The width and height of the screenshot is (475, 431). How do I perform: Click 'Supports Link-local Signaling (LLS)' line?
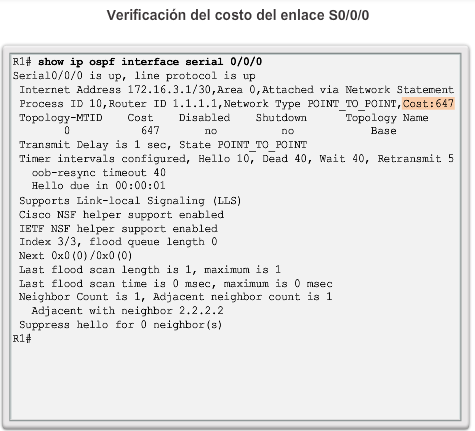coord(130,201)
